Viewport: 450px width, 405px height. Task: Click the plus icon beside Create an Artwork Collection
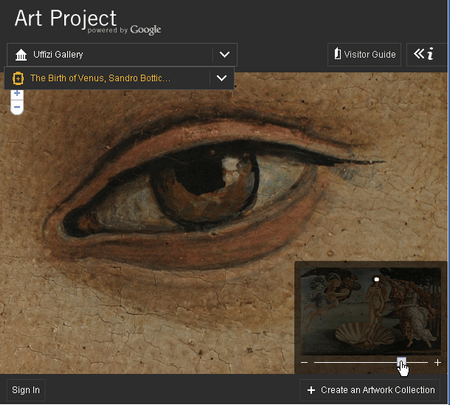pyautogui.click(x=311, y=390)
